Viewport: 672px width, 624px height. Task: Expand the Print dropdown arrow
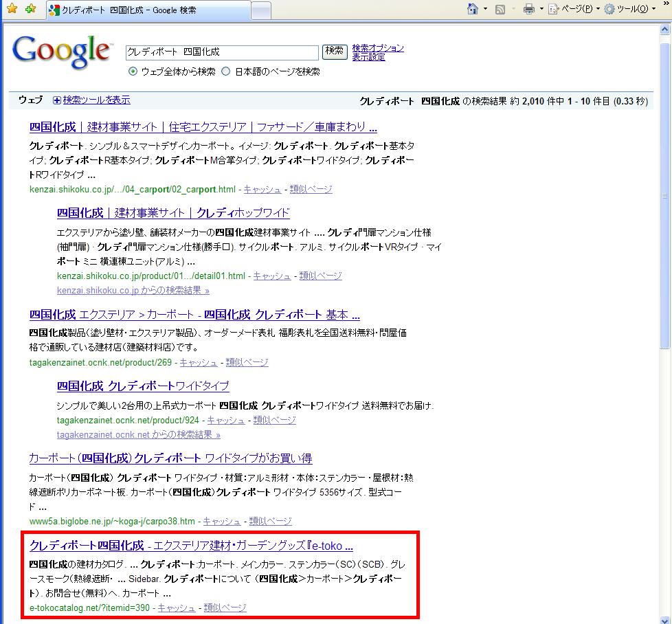pos(541,10)
